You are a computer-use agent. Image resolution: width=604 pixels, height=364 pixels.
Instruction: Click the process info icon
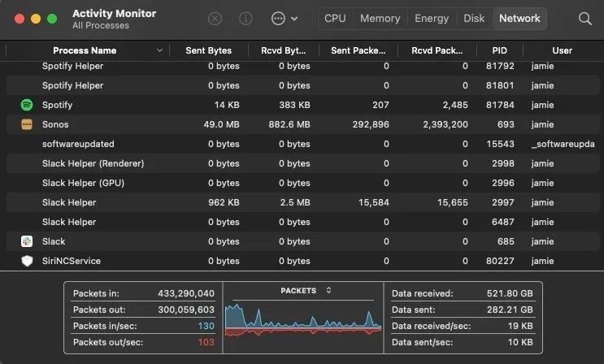point(246,18)
